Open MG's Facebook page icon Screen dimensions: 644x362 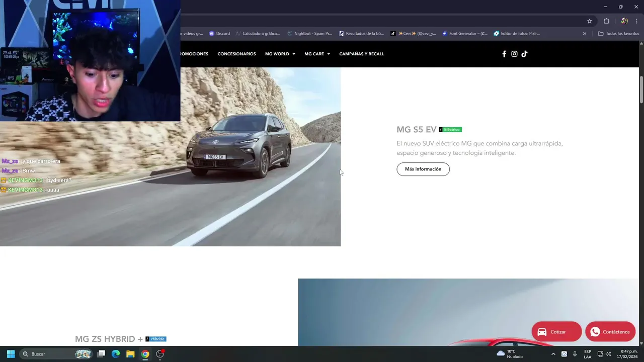tap(504, 54)
